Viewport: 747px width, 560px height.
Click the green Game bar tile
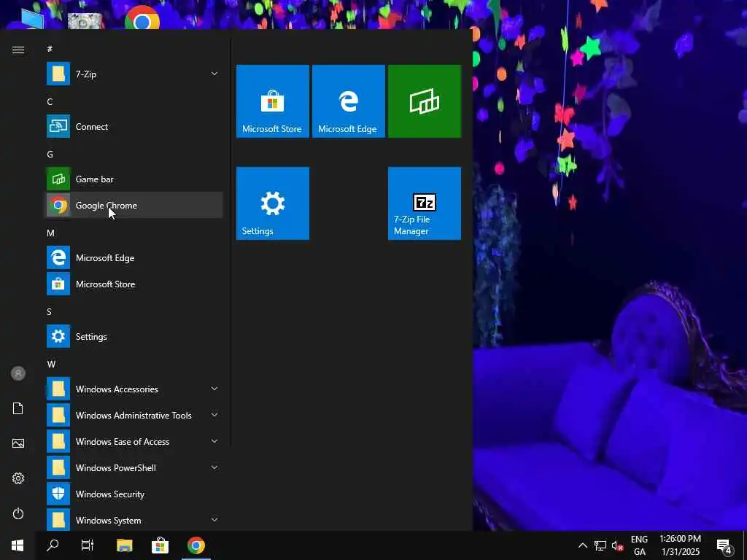tap(425, 101)
